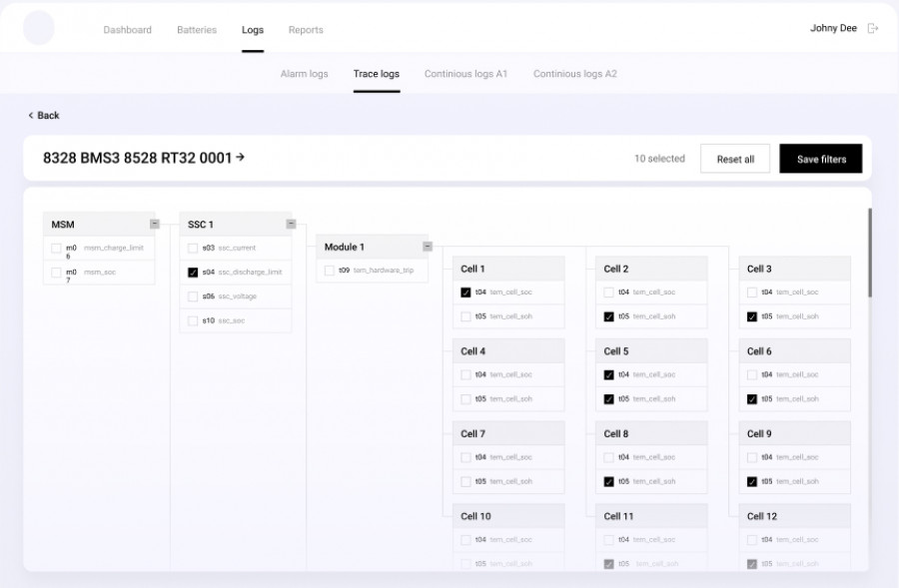Check t09 tem_hardware_trip under Module 1
Viewport: 899px width, 588px height.
point(329,271)
